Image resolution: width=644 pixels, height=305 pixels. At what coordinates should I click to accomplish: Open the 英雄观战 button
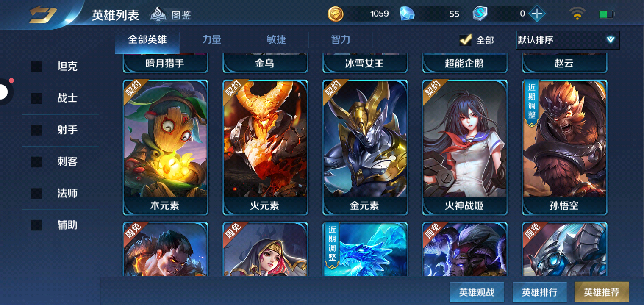click(477, 292)
